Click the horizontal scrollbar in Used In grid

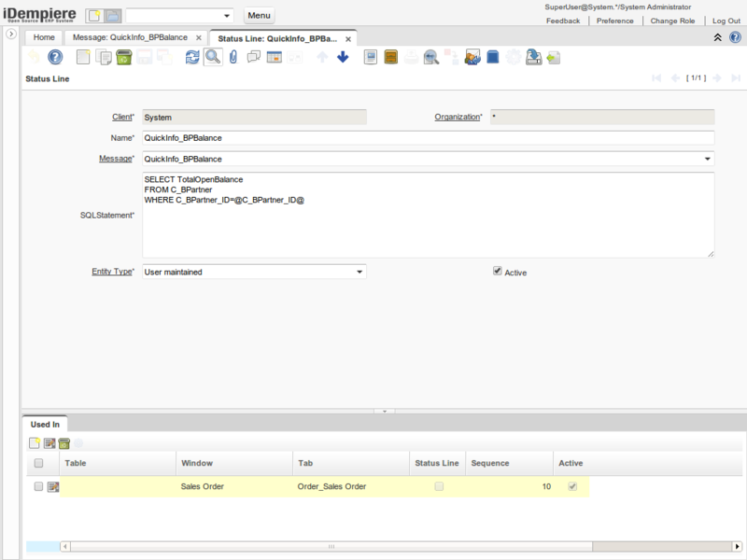(x=327, y=546)
